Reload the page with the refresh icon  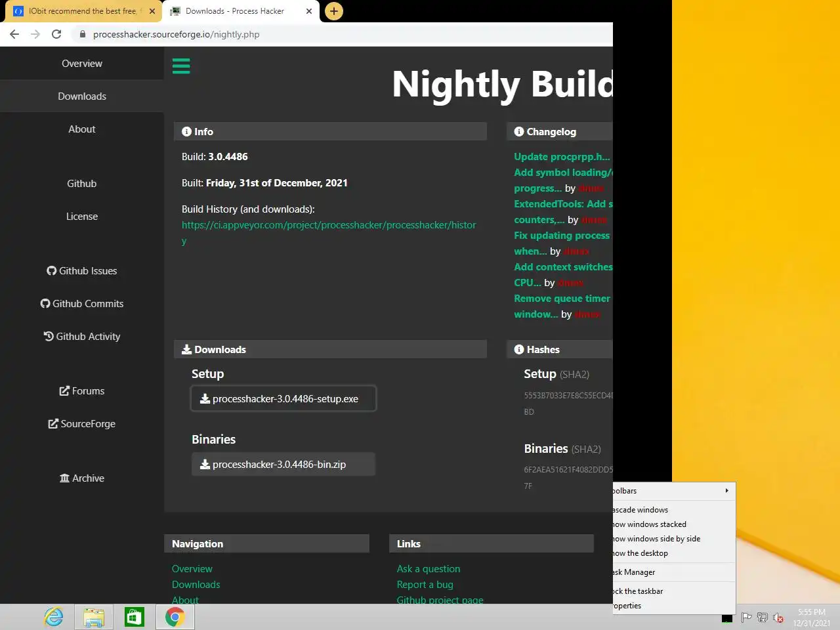click(x=56, y=34)
